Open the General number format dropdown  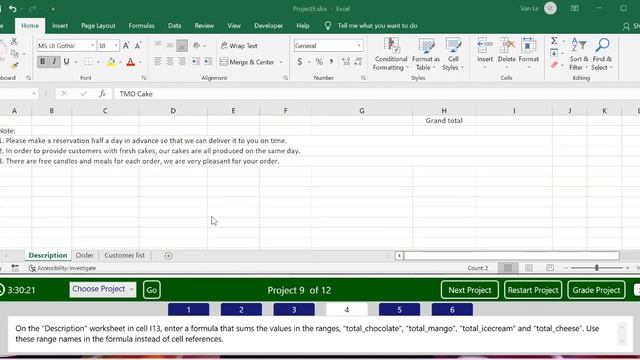tap(359, 46)
